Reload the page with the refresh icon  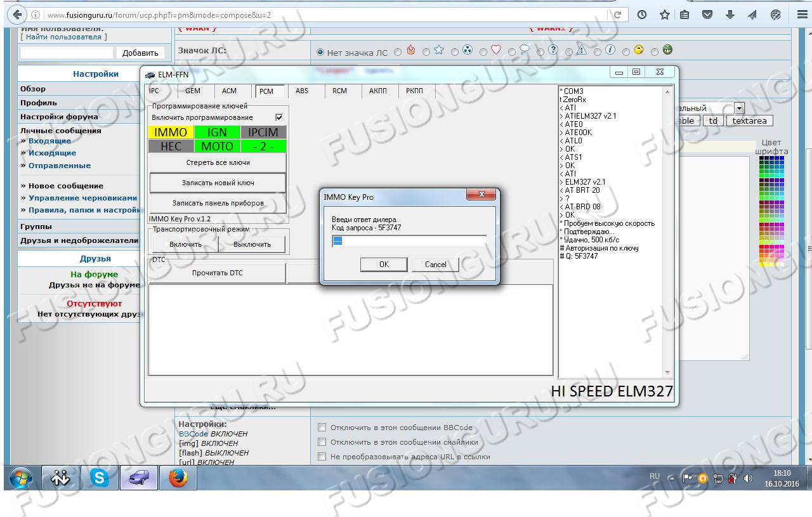tap(617, 15)
